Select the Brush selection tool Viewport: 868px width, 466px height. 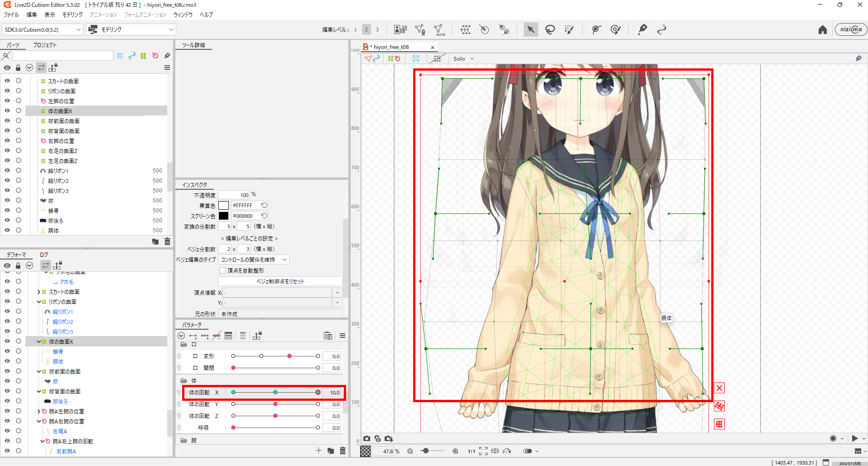[x=569, y=29]
